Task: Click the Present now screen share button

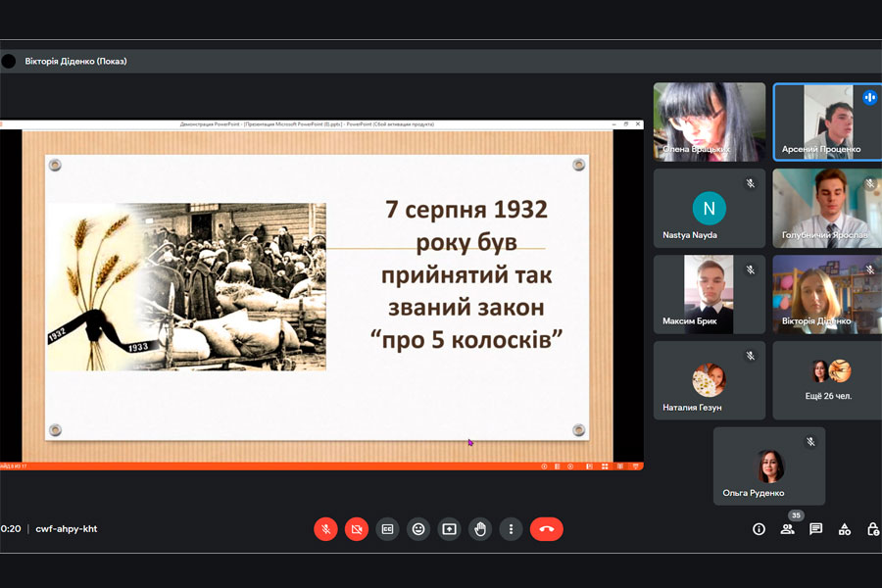Action: [450, 529]
